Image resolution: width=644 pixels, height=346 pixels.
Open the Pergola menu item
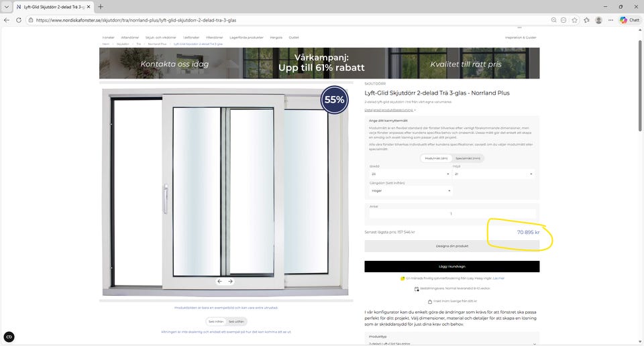click(276, 38)
